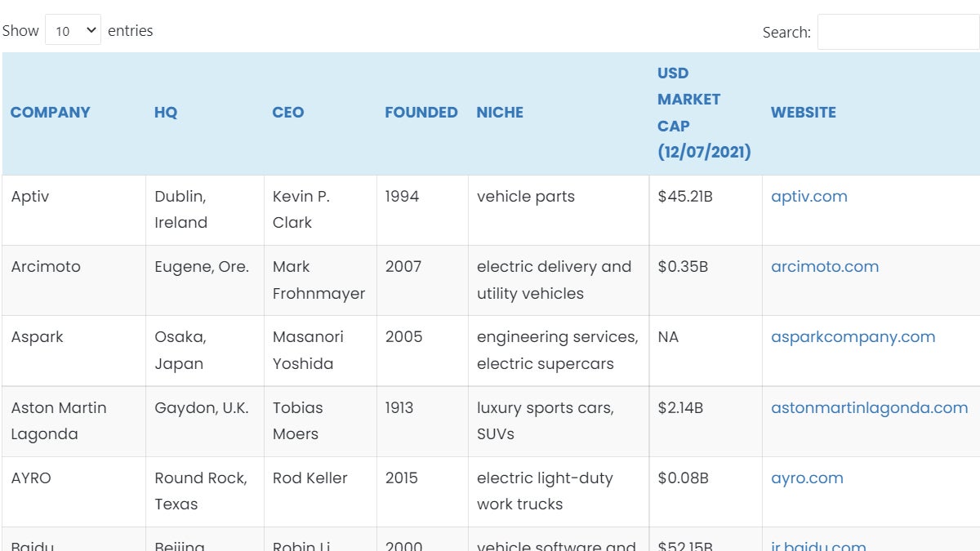
Task: Sort table by FOUNDED column header
Action: [421, 113]
